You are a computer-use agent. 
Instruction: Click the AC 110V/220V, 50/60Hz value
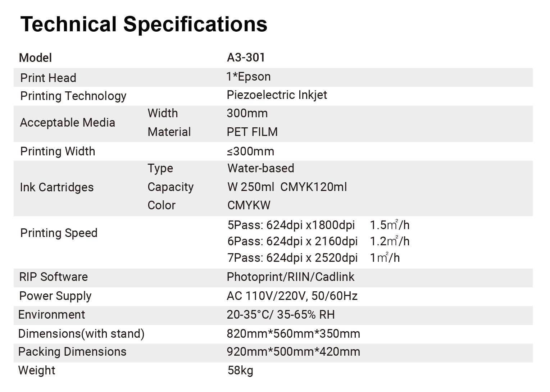(x=292, y=296)
